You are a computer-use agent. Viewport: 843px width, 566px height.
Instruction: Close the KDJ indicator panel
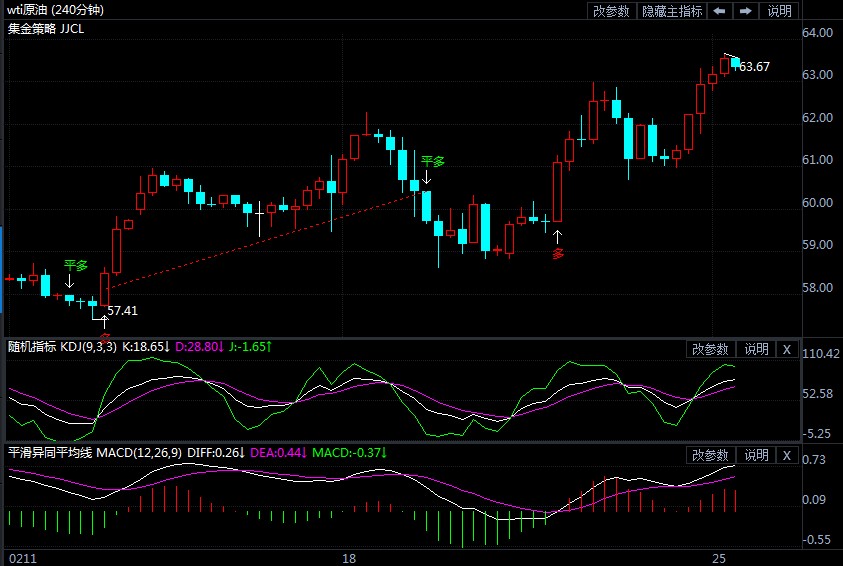click(787, 349)
